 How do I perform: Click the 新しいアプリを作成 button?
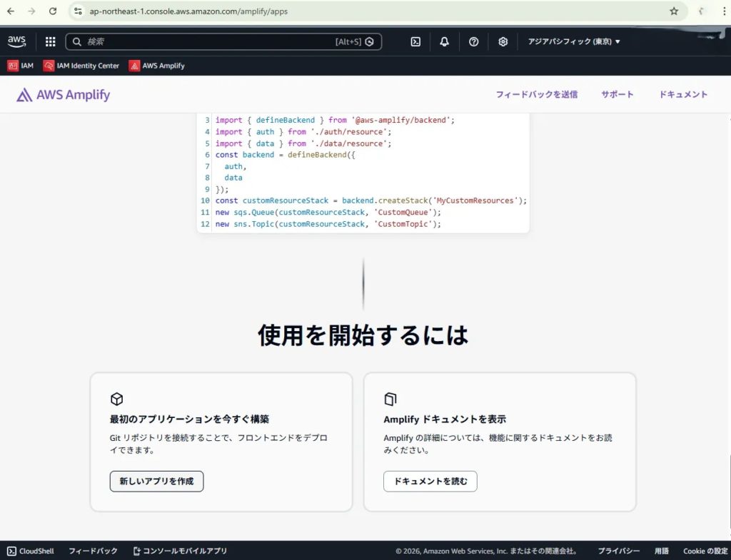156,482
